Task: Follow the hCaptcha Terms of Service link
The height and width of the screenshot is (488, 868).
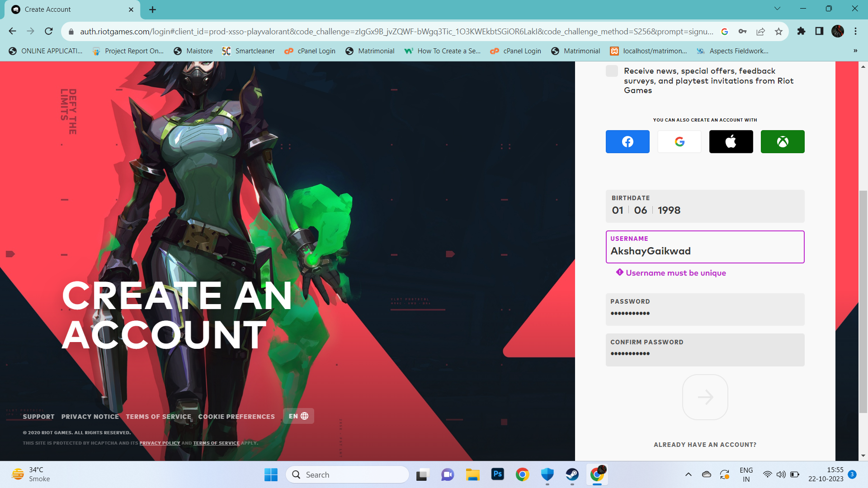Action: (x=216, y=443)
